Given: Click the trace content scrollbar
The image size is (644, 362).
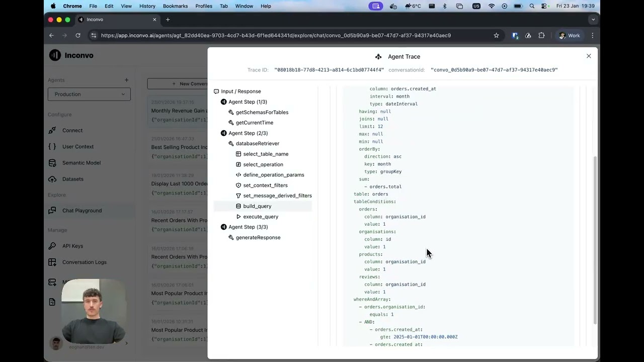Looking at the screenshot, I should (595, 240).
